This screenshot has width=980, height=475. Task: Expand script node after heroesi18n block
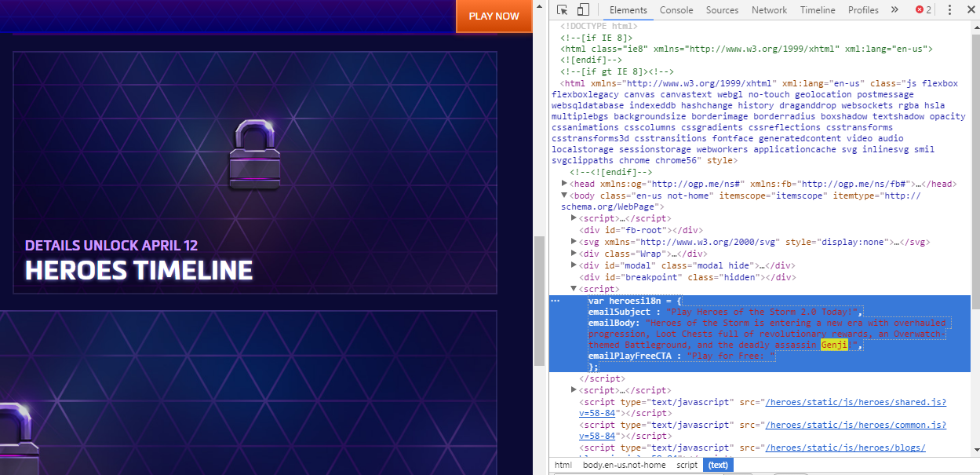tap(574, 390)
